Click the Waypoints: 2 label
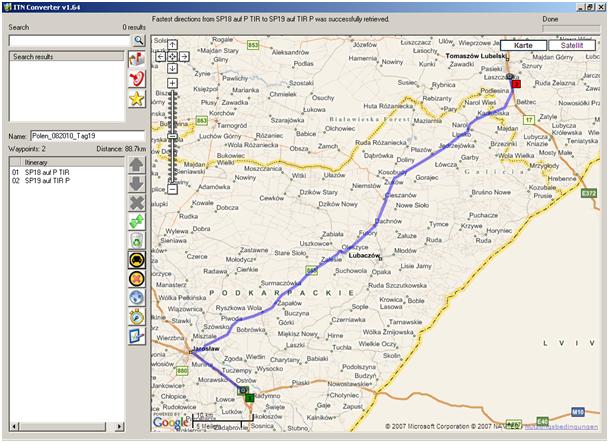The image size is (609, 443). tap(27, 149)
